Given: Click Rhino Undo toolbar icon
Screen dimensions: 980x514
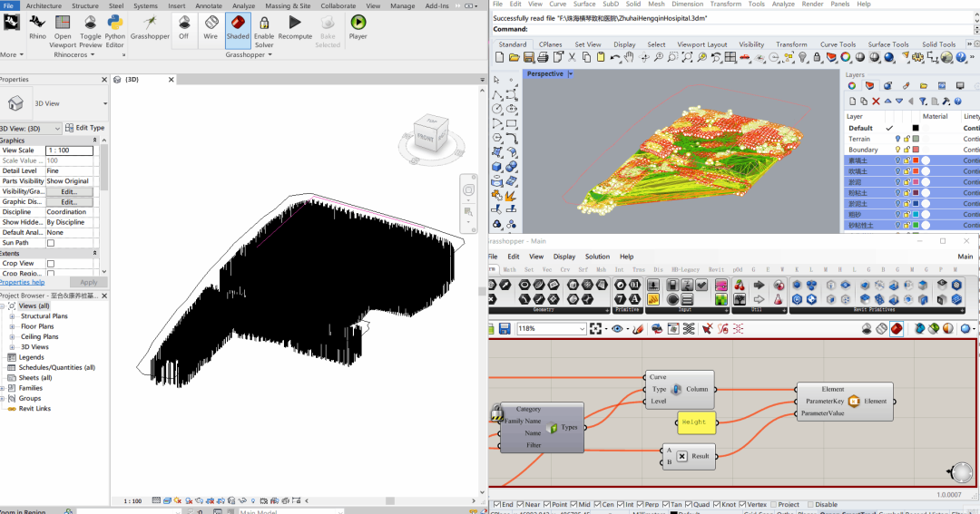Looking at the screenshot, I should pos(615,57).
